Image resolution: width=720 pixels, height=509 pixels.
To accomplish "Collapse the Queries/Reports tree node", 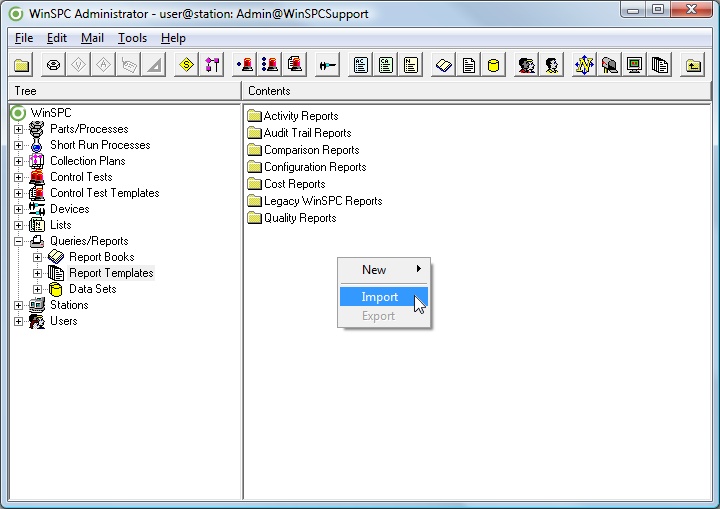I will pyautogui.click(x=18, y=241).
